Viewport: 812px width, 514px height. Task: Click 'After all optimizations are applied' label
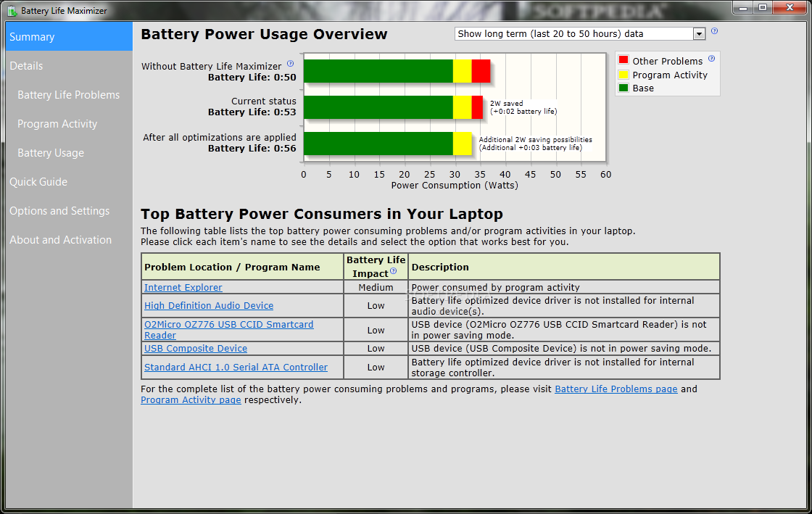click(x=220, y=137)
